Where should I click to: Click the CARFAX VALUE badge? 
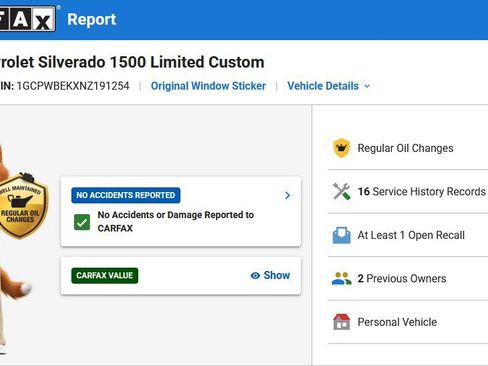[105, 275]
